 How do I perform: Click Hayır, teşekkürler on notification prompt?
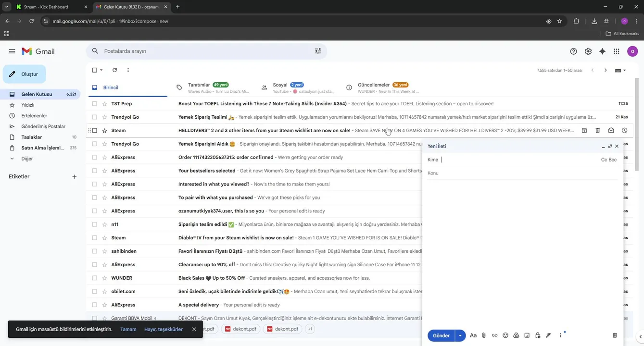164,329
